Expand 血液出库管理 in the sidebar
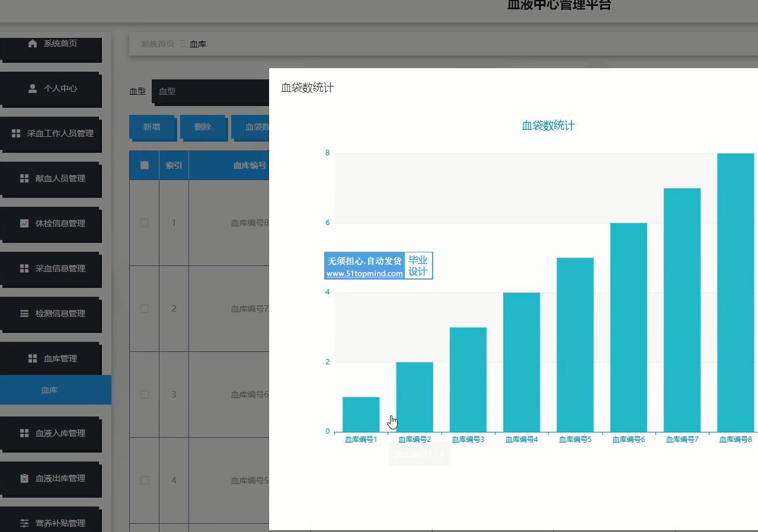 [x=51, y=479]
